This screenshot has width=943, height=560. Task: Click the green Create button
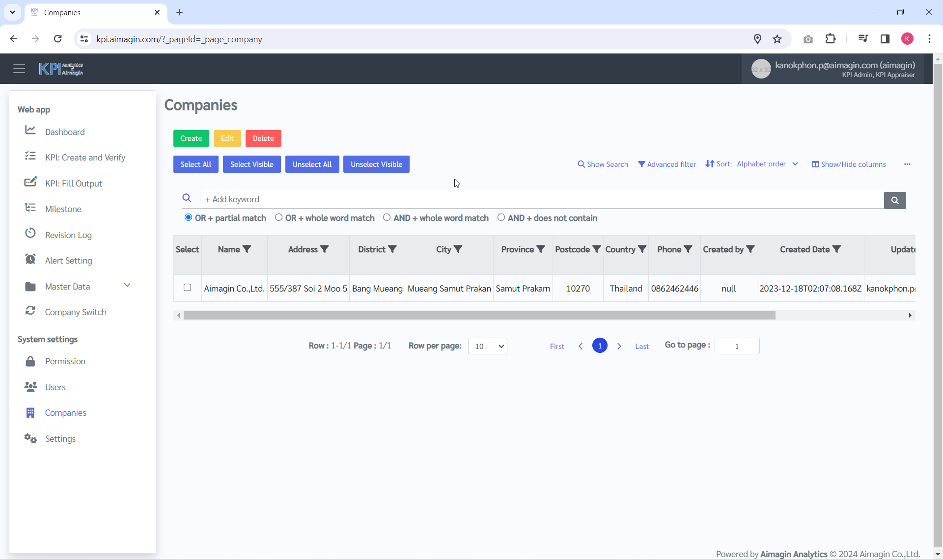(191, 138)
